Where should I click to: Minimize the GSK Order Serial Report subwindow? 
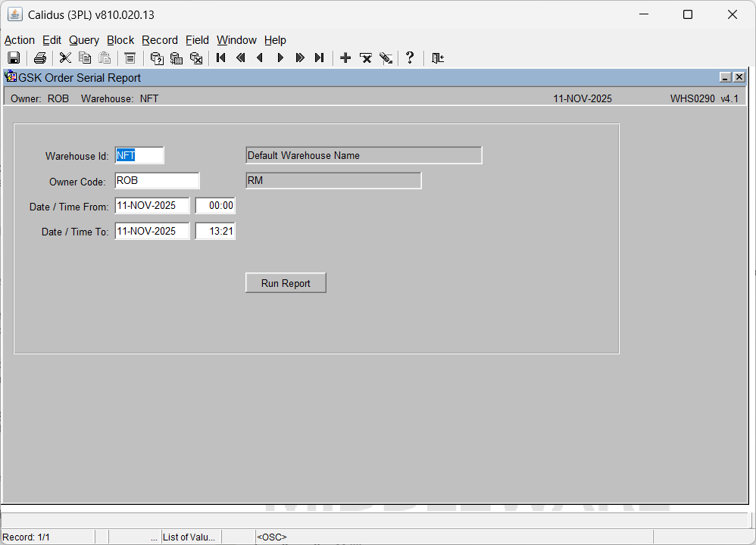point(725,77)
